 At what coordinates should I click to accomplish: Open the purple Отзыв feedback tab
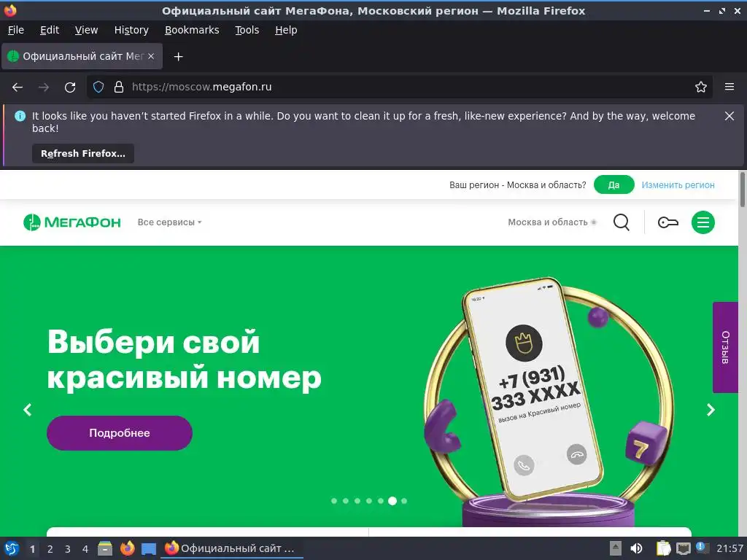tap(725, 347)
